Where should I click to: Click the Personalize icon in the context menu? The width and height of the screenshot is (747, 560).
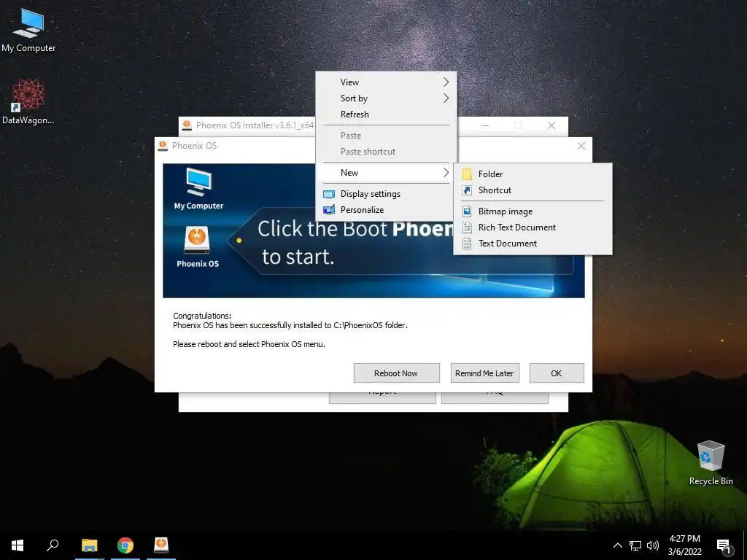coord(329,210)
